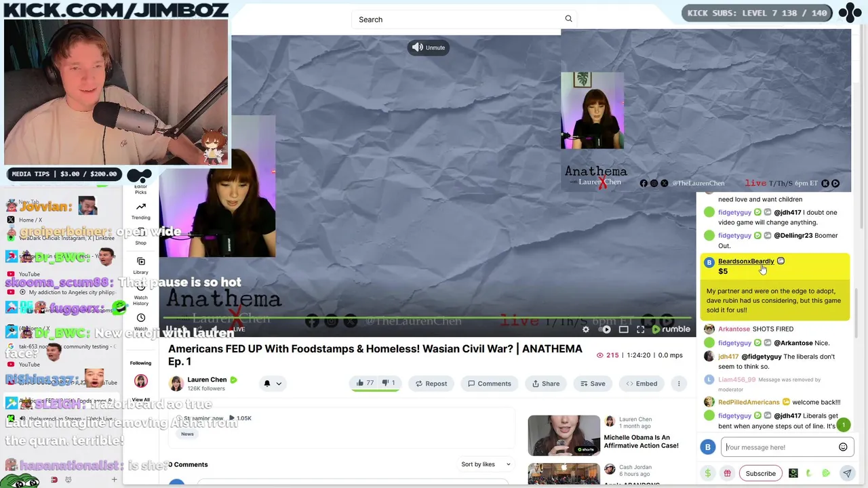Image resolution: width=868 pixels, height=488 pixels.
Task: Switch player to theater mode
Action: [x=623, y=329]
